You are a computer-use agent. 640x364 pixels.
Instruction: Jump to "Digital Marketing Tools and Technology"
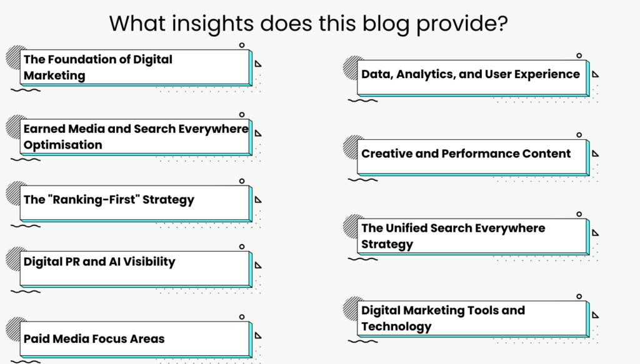pyautogui.click(x=472, y=318)
